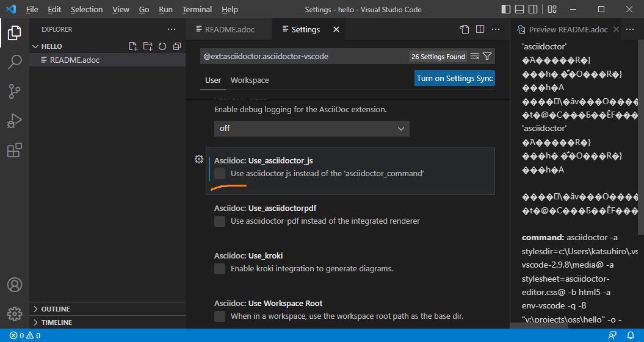This screenshot has width=644, height=342.
Task: Open the Run and Debug view
Action: tap(15, 121)
